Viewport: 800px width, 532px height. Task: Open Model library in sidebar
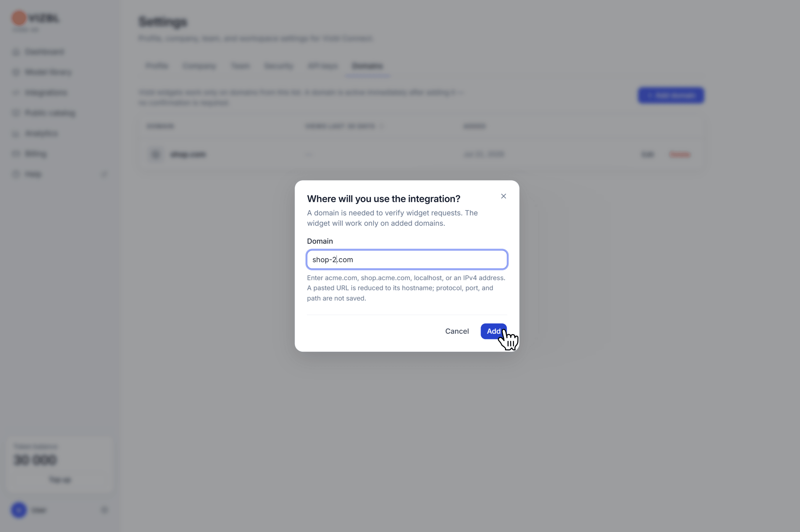pyautogui.click(x=48, y=72)
